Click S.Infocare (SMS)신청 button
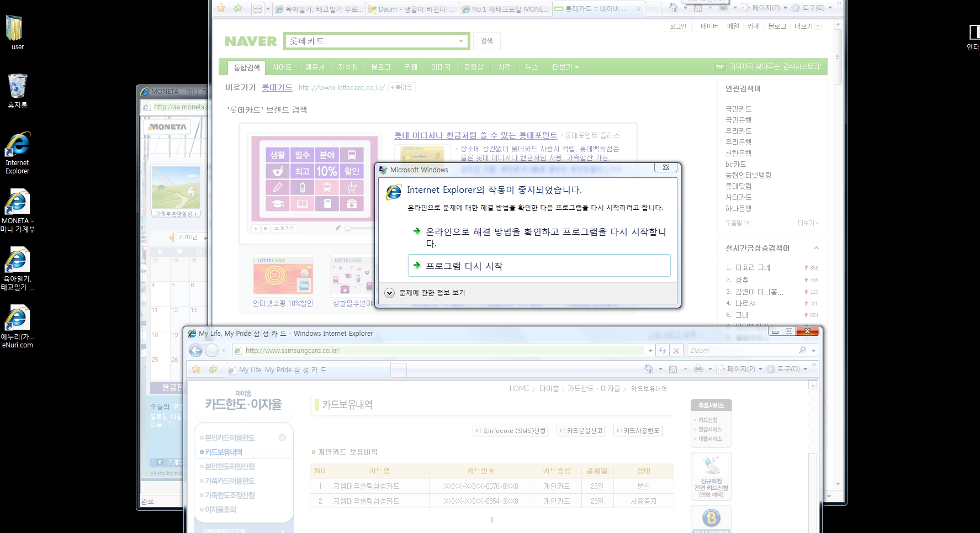 (511, 430)
